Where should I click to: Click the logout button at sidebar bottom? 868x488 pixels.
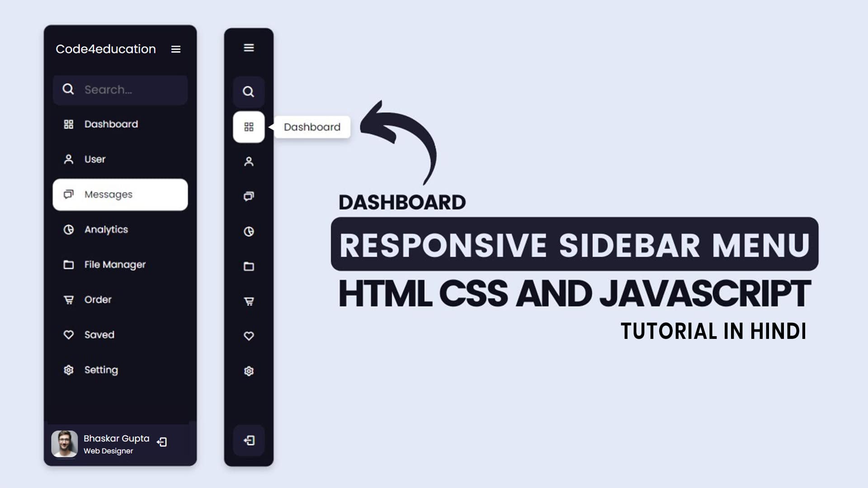(x=161, y=442)
